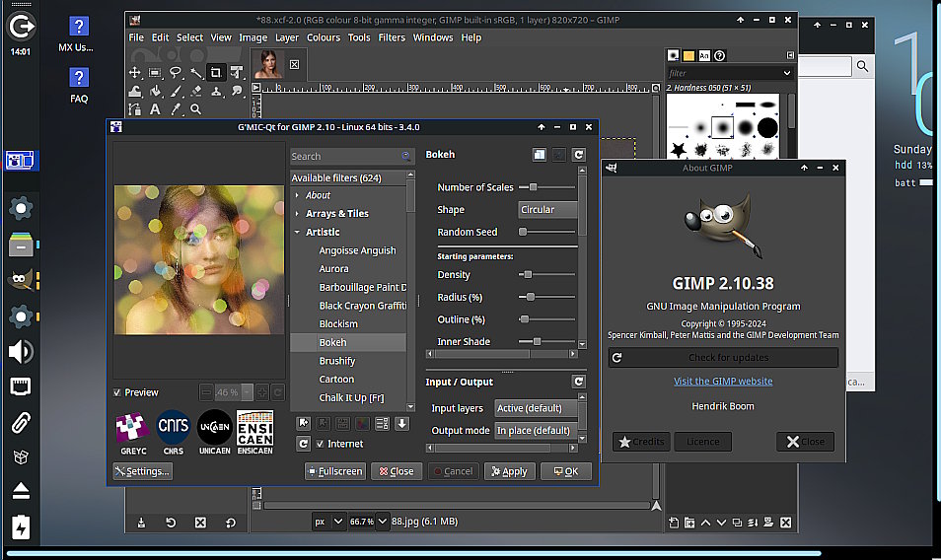
Task: Expand the Arrays & Tiles category
Action: click(x=297, y=213)
